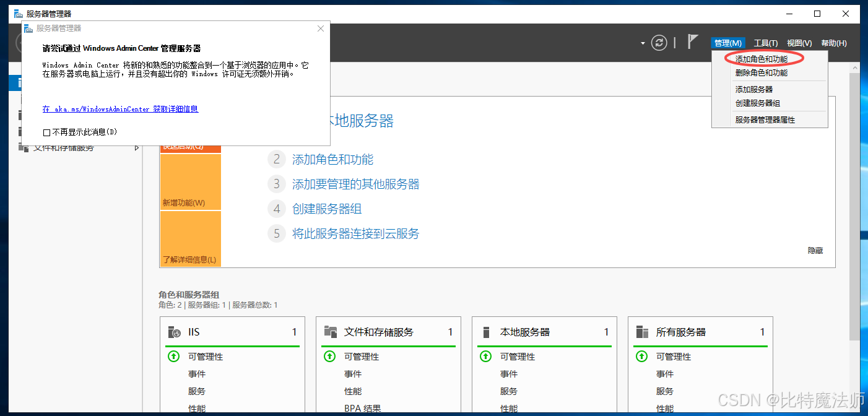Click server count 1 on 所有服务器 tile
868x416 pixels.
pos(763,332)
